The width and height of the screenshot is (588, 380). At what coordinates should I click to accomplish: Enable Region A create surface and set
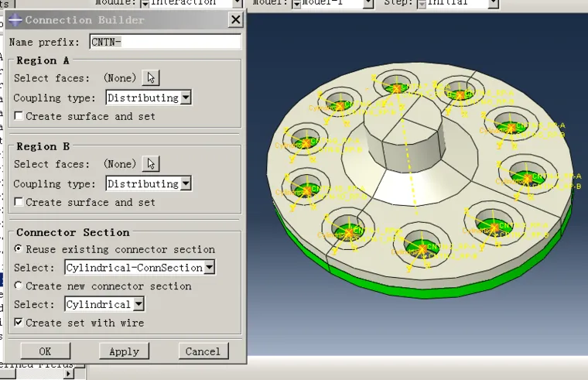(19, 116)
